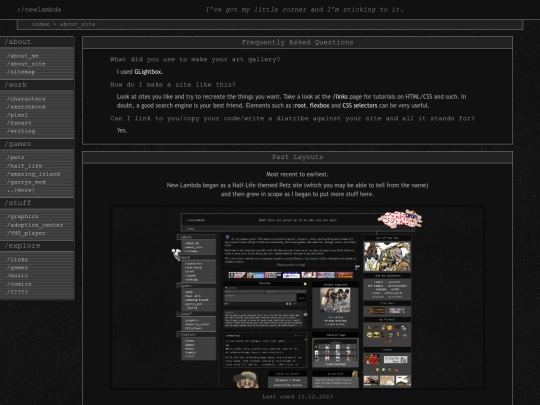
Task: Open the /music page
Action: 17,276
